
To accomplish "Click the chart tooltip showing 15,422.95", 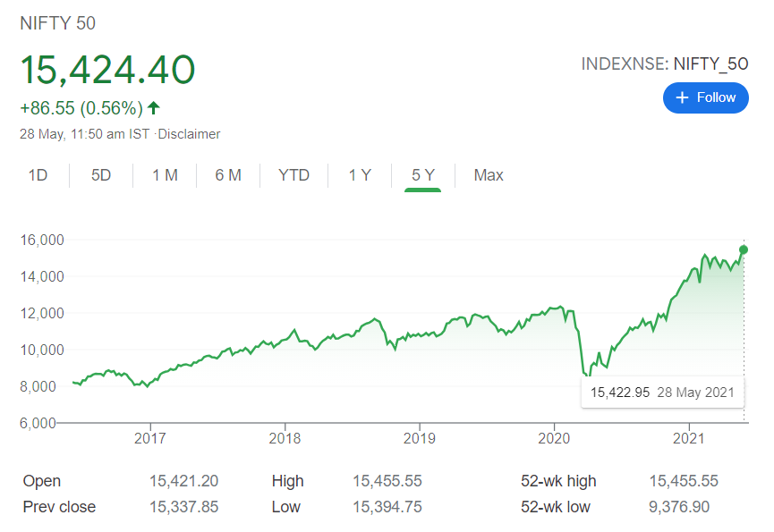I will tap(662, 393).
